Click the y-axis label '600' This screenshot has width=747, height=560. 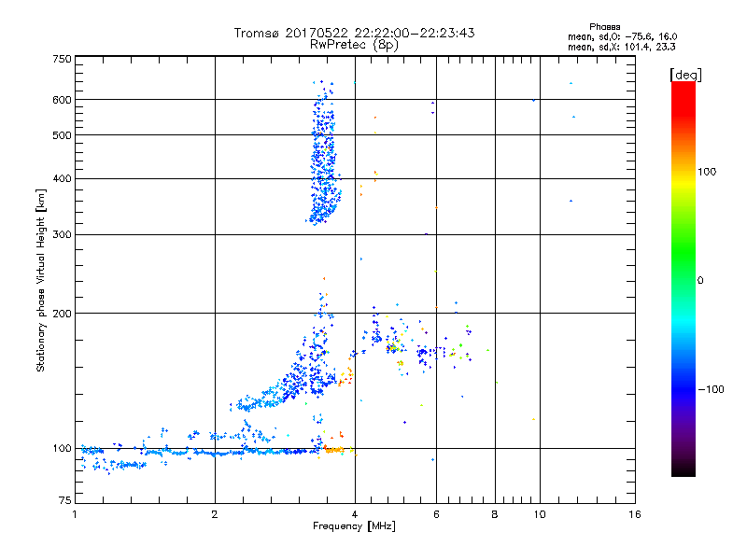click(62, 100)
